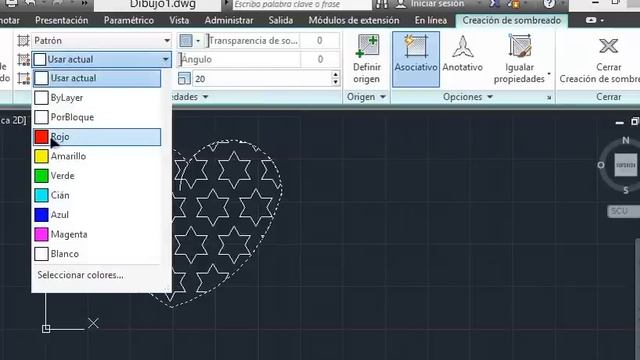Viewport: 640px width, 360px height.
Task: Open the Paramétrico ribbon tab
Action: point(129,20)
